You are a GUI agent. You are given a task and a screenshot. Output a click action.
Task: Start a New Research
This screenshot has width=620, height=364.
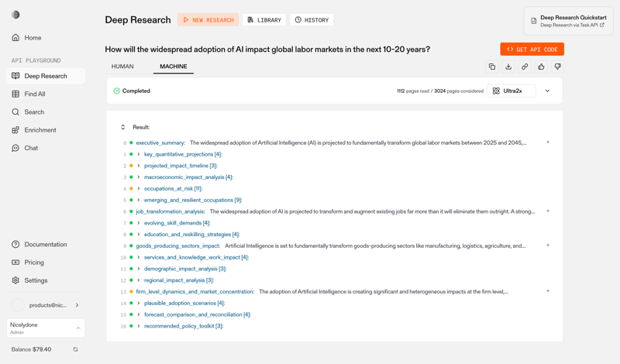208,20
